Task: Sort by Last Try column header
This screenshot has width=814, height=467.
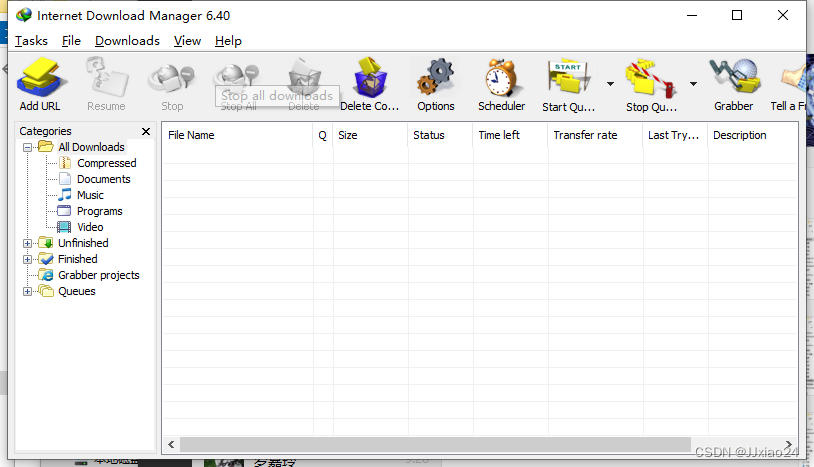Action: pos(675,135)
